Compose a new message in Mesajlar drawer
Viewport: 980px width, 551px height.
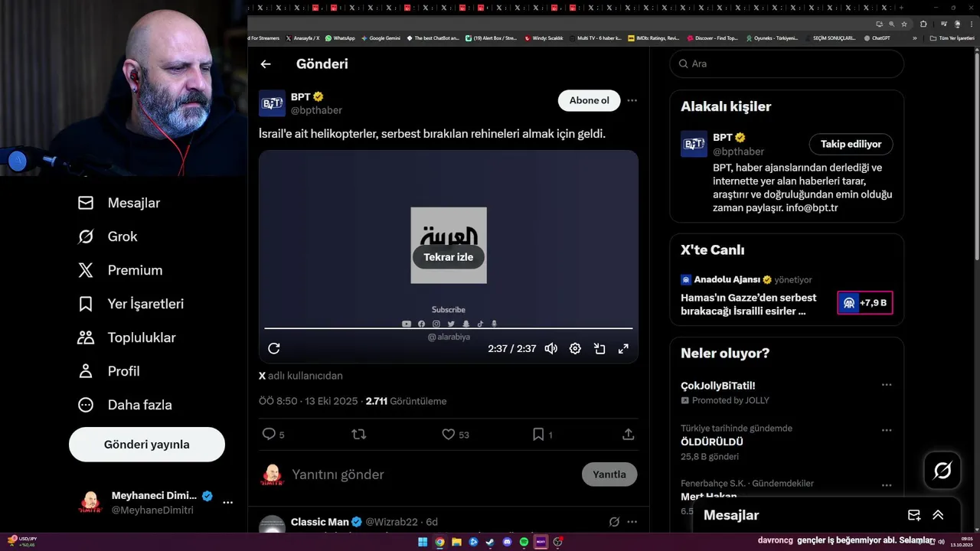click(x=914, y=515)
